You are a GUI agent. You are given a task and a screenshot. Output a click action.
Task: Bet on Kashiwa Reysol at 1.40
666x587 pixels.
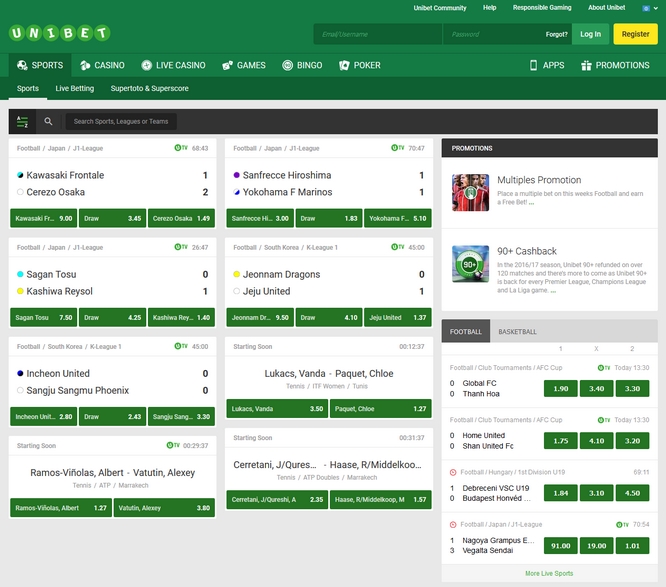pos(181,317)
